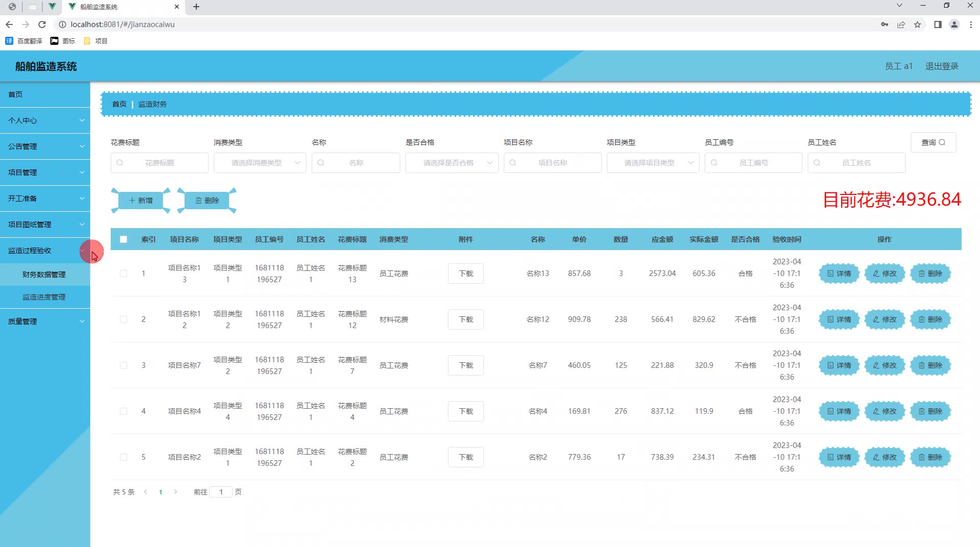Check the checkbox for row index 3
980x547 pixels.
[124, 365]
